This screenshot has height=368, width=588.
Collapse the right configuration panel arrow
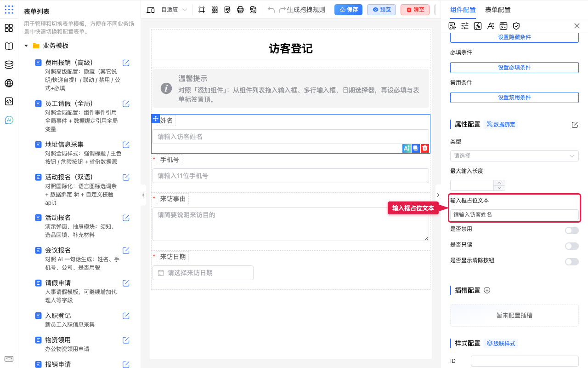[438, 195]
